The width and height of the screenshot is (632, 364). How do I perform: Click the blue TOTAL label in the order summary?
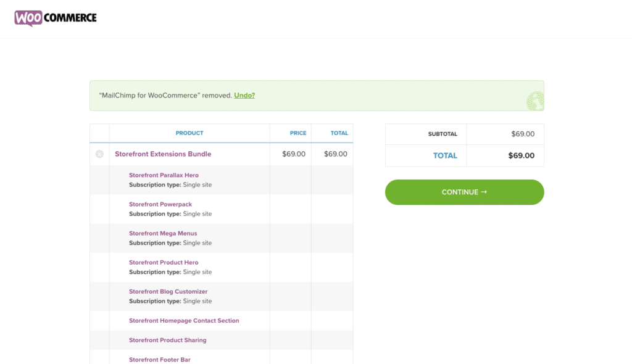tap(445, 156)
